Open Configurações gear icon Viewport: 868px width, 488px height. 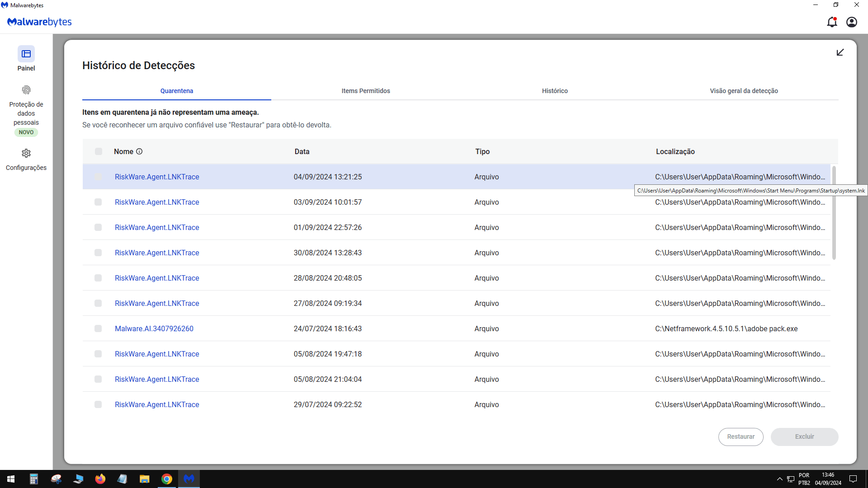(x=26, y=153)
